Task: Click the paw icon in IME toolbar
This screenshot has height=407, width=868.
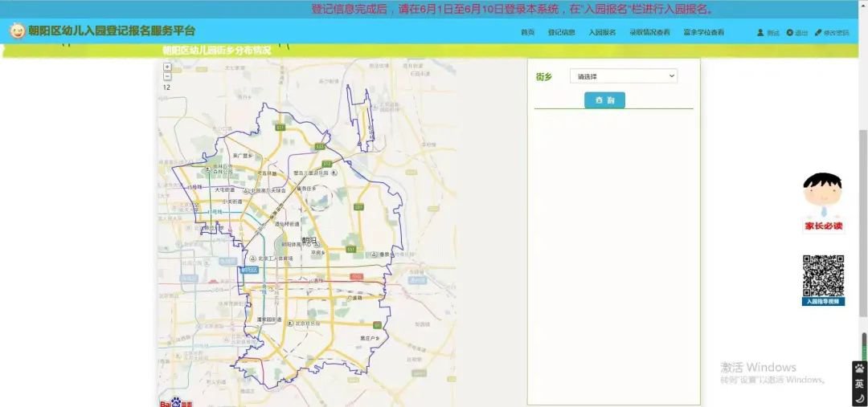Action: click(x=859, y=369)
